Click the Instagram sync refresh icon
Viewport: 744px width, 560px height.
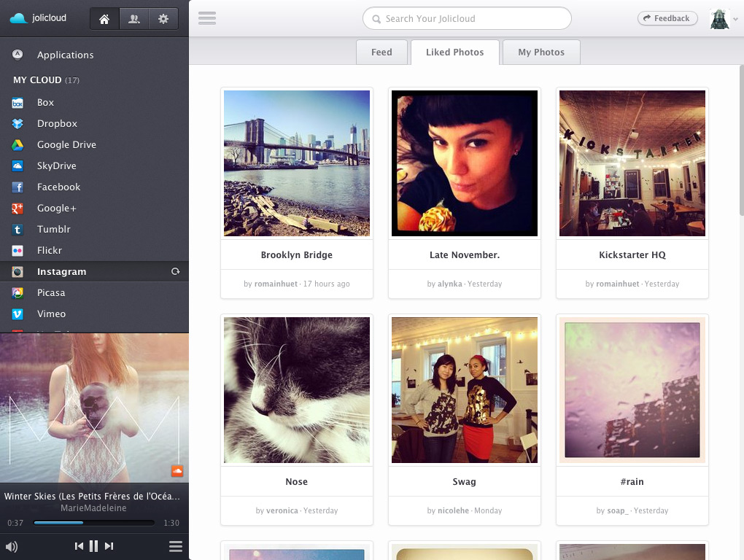coord(175,271)
